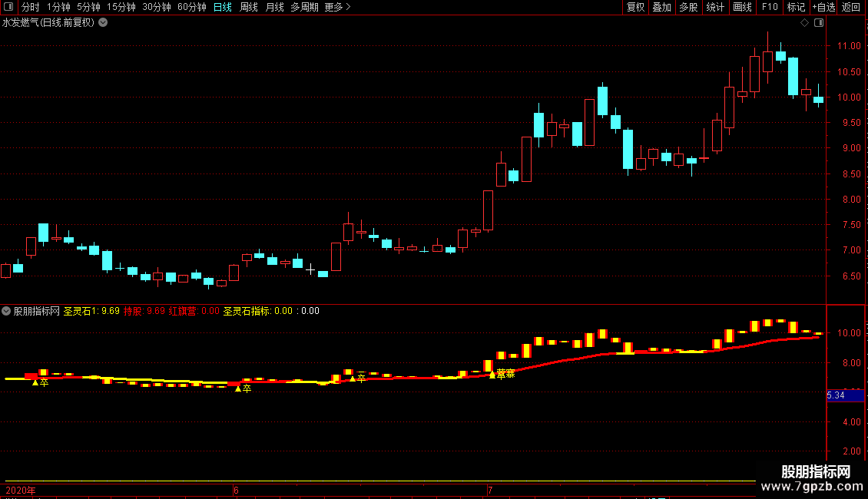Screen dimensions: 868x499
Task: Click the 水发燃气(日线.前复权) title text
Action: (48, 23)
